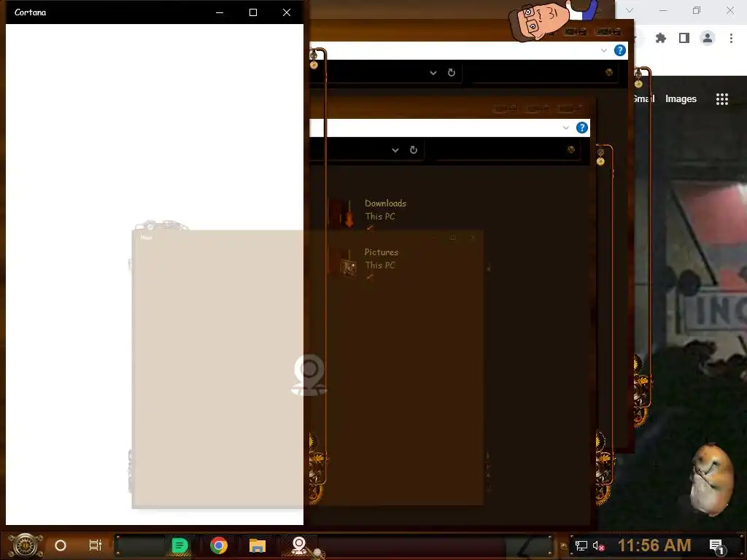The image size is (747, 560).
Task: Close the Chrome window
Action: tap(729, 10)
